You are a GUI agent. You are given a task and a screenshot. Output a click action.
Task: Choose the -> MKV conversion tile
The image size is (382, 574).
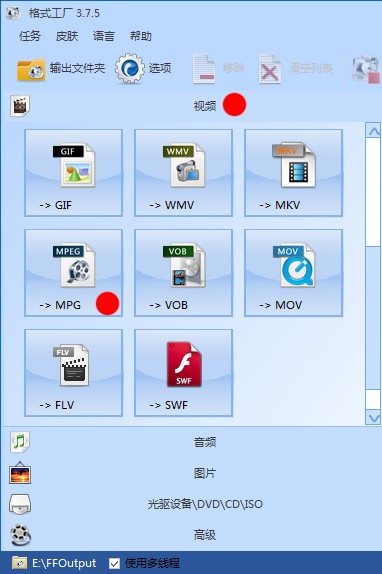[x=293, y=173]
